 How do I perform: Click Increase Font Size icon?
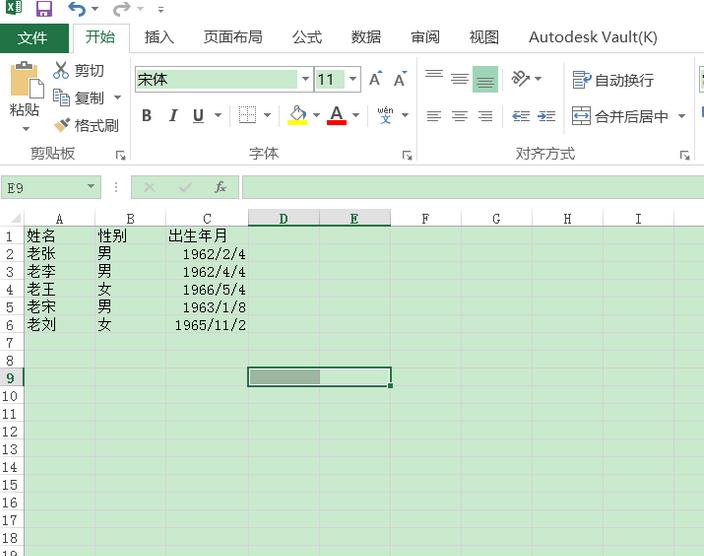[375, 80]
